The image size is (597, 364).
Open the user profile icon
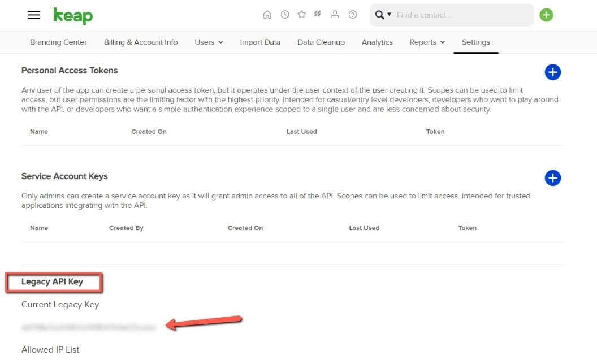pos(335,15)
